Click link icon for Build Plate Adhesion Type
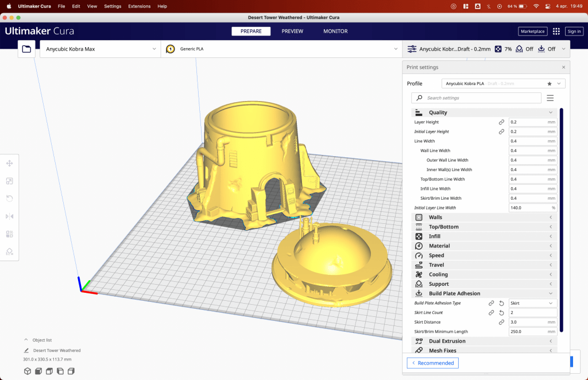 [x=492, y=303]
